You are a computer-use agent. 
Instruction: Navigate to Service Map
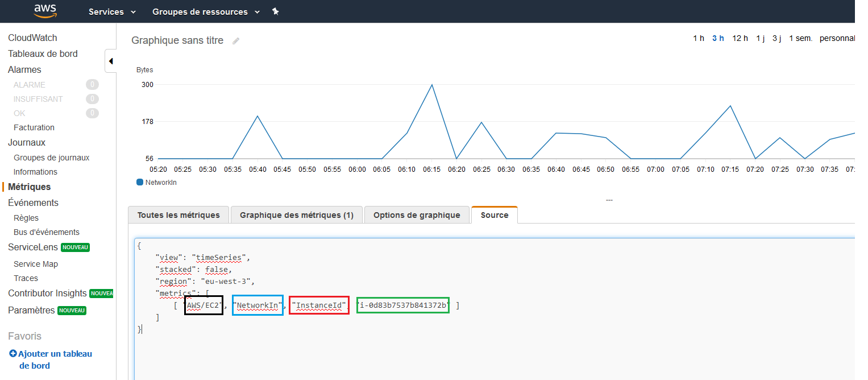pos(36,264)
